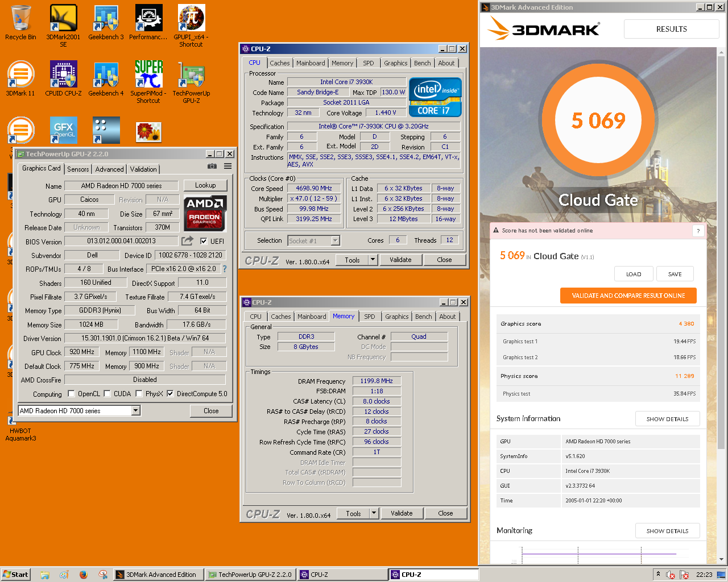The height and width of the screenshot is (582, 728).
Task: Open TechPowerUp GPU-Z desktop icon
Action: coord(191,82)
